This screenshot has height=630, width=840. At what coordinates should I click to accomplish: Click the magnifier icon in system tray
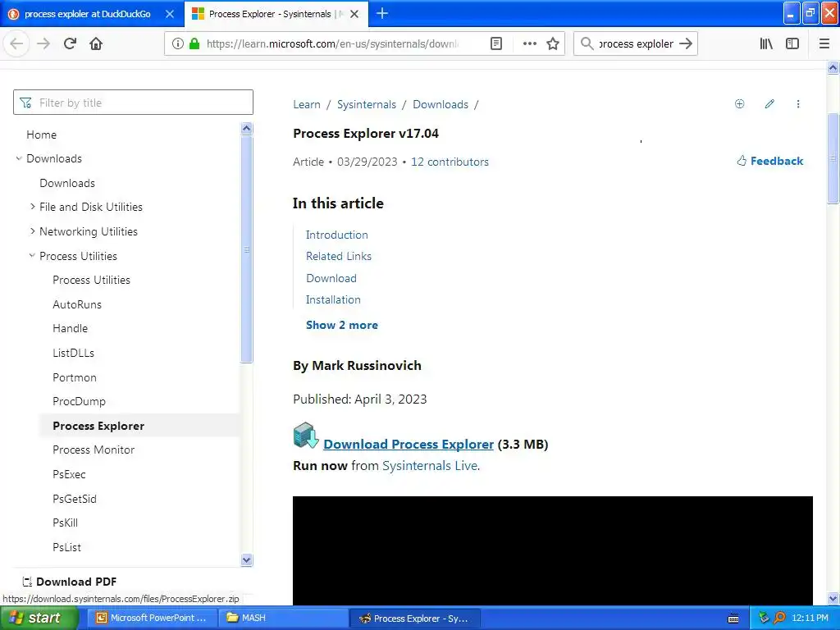click(x=779, y=618)
